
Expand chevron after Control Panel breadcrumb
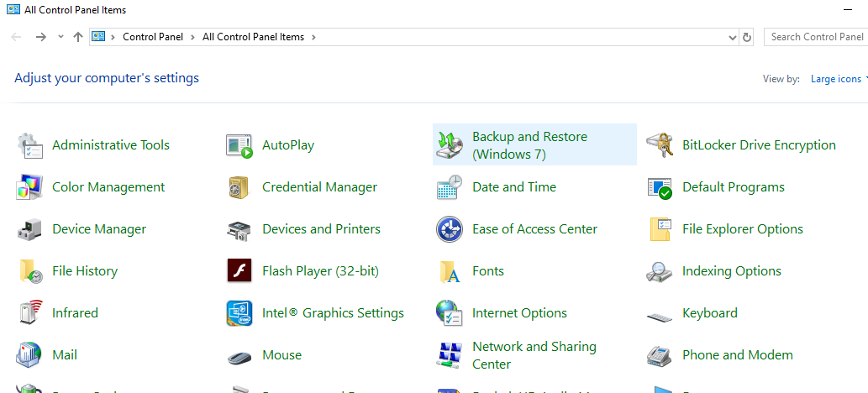pyautogui.click(x=192, y=37)
